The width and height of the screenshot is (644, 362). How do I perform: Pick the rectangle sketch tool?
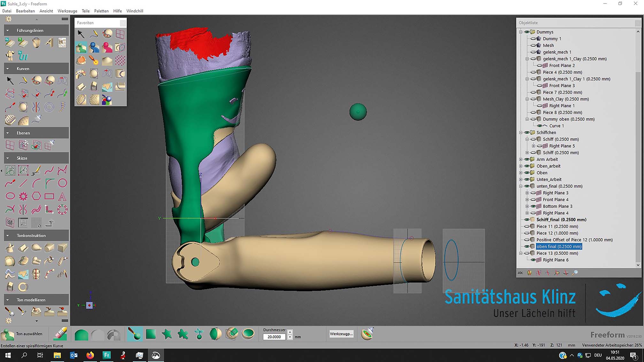coord(49,196)
